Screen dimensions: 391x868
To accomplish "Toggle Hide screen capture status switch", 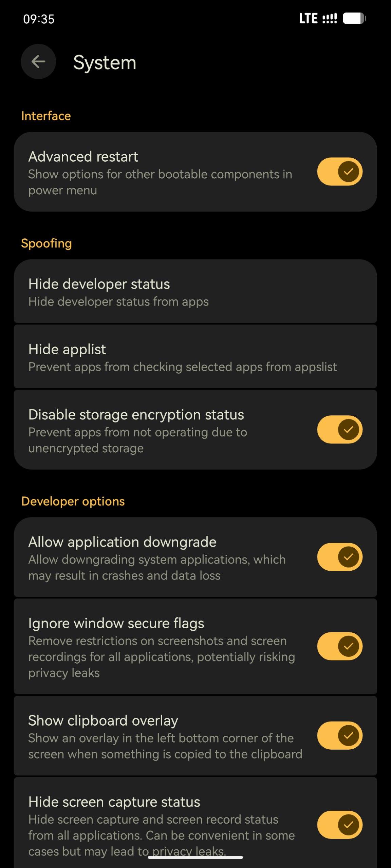I will (340, 825).
